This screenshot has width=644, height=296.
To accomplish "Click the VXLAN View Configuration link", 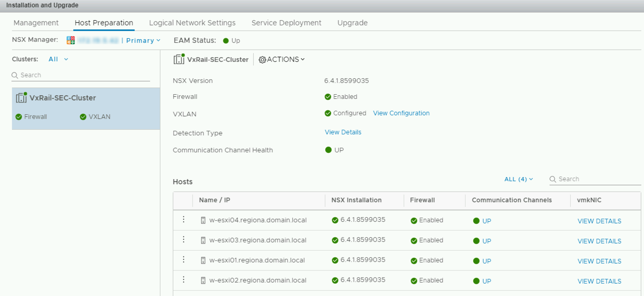I will click(x=401, y=113).
